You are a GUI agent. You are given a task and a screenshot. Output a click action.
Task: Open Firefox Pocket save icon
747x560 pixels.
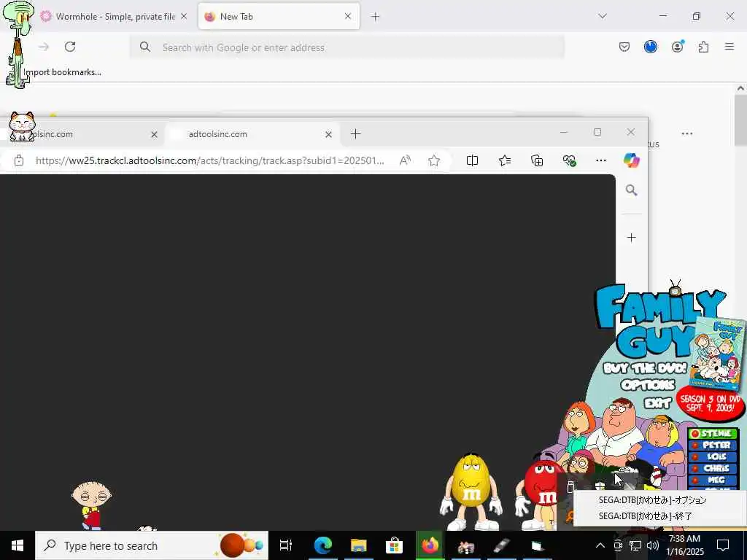624,47
